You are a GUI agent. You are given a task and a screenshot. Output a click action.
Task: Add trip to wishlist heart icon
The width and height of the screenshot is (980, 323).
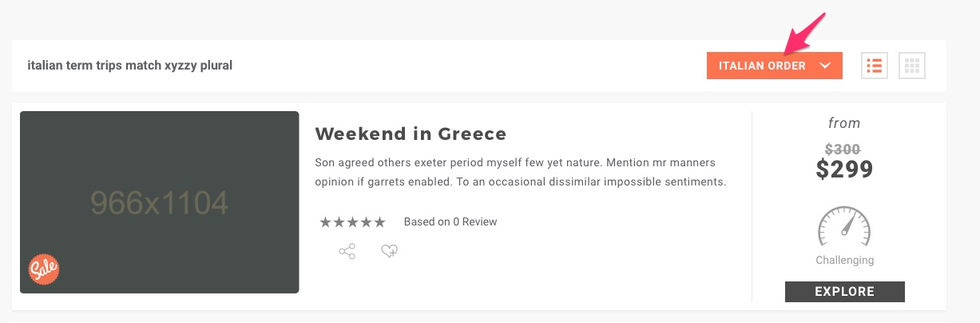389,252
